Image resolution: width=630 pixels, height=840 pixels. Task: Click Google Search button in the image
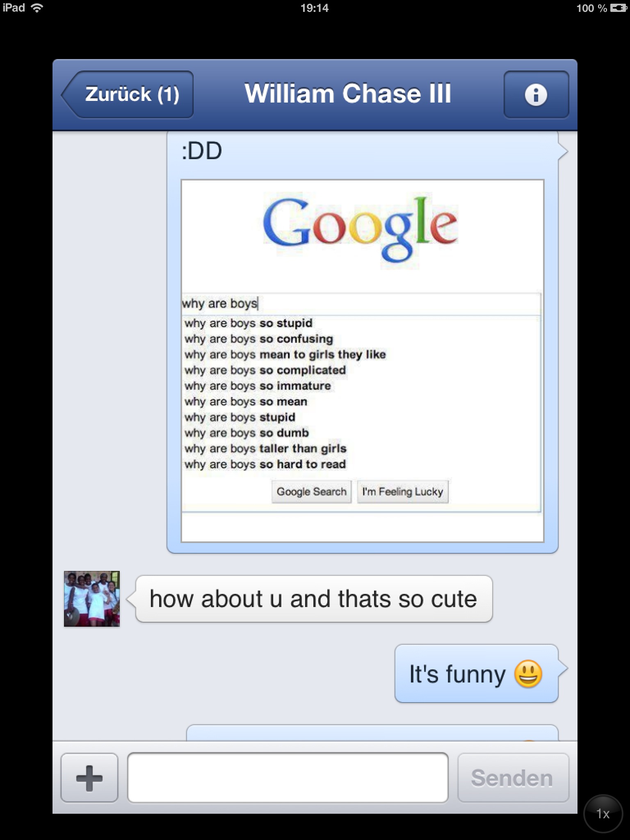click(312, 491)
